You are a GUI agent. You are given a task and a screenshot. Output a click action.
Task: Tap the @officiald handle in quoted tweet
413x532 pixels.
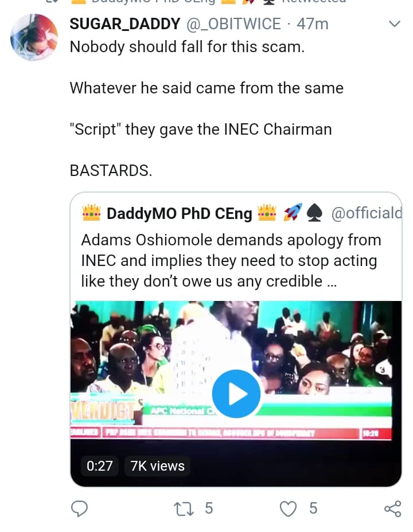366,213
